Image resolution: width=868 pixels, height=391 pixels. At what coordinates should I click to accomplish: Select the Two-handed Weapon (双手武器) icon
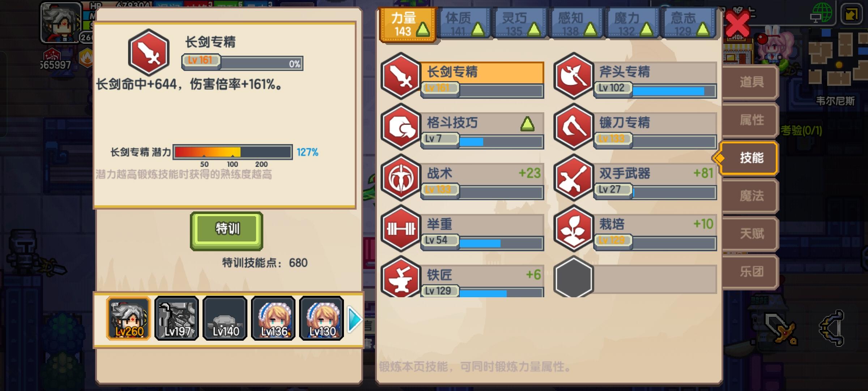(x=574, y=177)
